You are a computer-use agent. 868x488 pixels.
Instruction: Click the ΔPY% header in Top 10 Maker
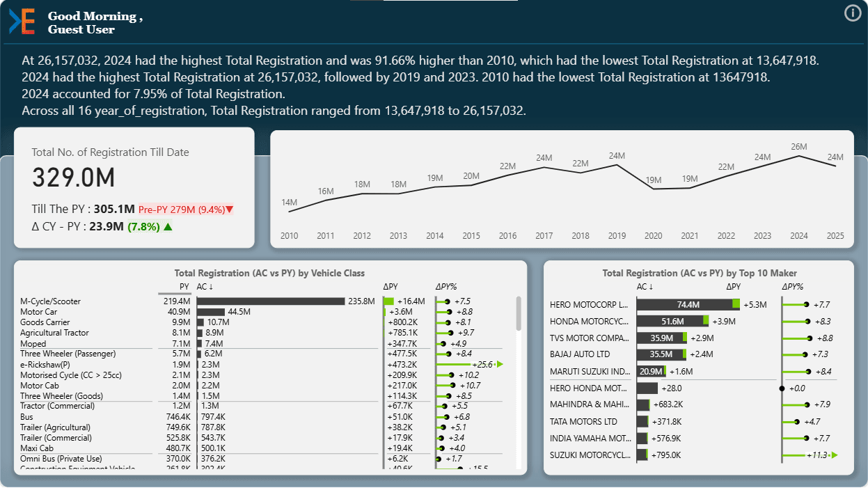(x=792, y=286)
